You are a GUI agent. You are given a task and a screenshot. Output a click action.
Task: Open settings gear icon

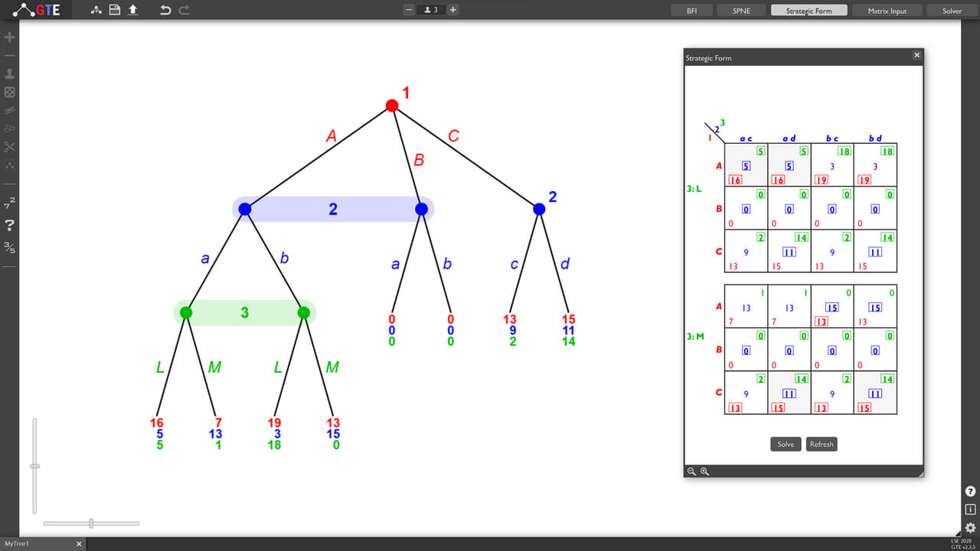click(x=970, y=527)
